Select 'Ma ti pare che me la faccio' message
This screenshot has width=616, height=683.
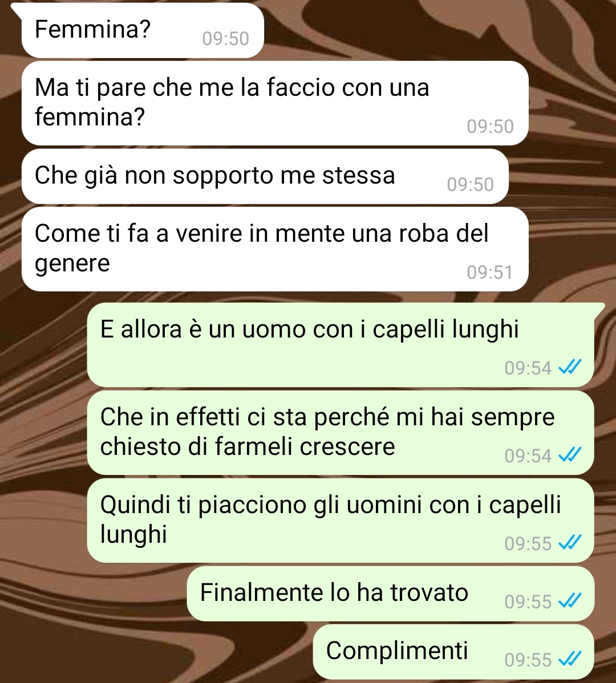pyautogui.click(x=275, y=103)
